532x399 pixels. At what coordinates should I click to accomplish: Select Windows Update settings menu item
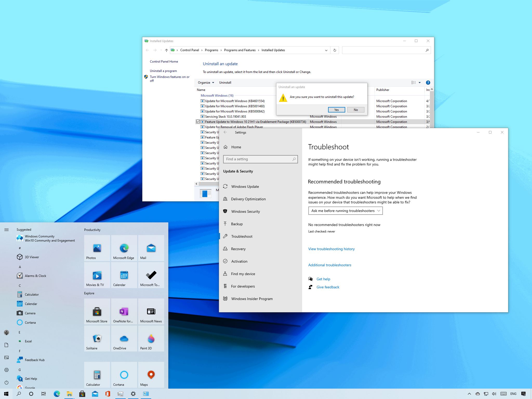245,186
